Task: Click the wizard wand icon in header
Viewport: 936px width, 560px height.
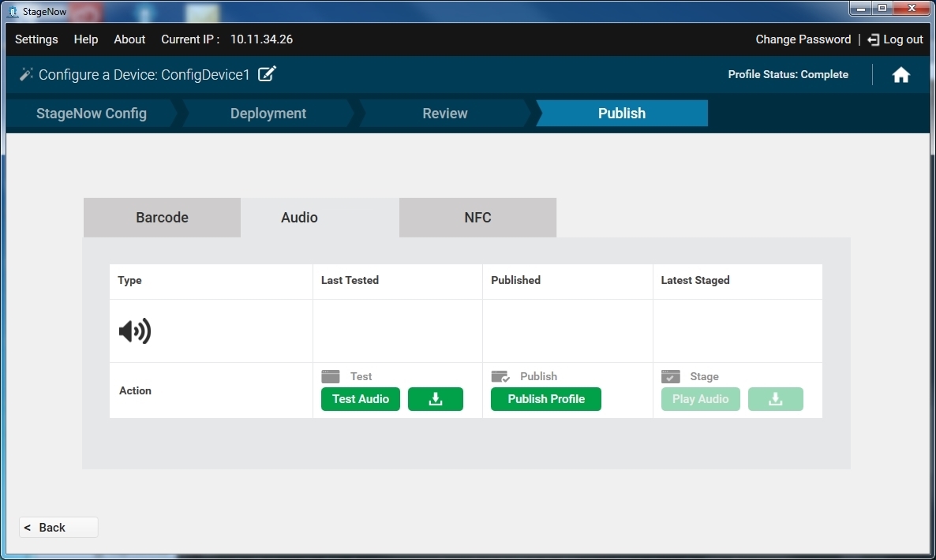Action: (26, 74)
